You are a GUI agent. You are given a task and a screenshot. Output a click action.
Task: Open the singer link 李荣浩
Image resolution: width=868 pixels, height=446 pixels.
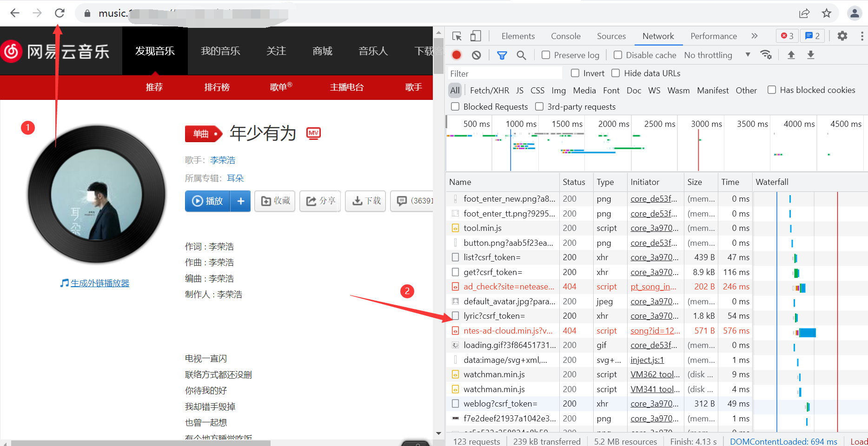pos(223,160)
